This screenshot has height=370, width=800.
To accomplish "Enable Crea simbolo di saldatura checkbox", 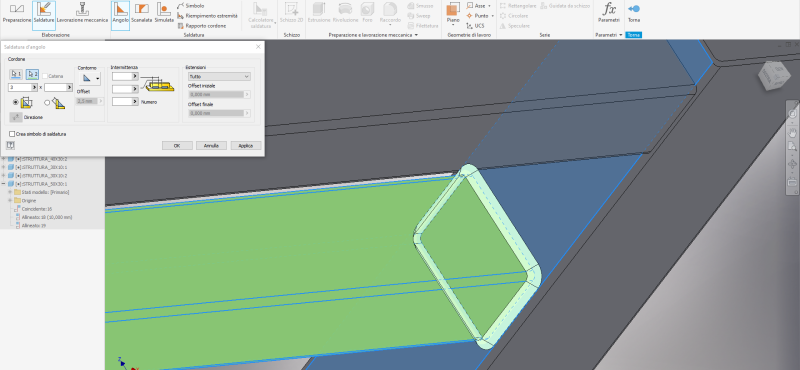I will [12, 134].
